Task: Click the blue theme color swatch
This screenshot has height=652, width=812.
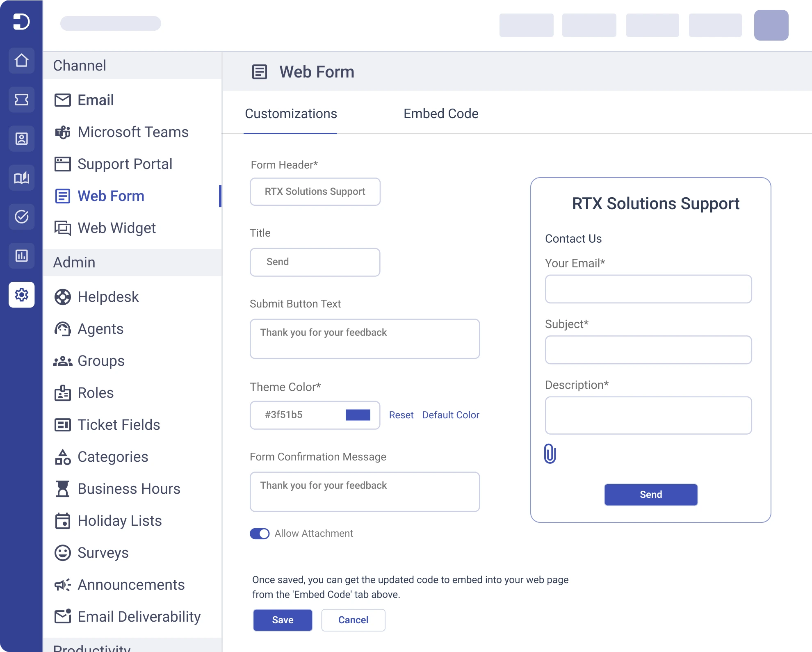Action: click(358, 415)
